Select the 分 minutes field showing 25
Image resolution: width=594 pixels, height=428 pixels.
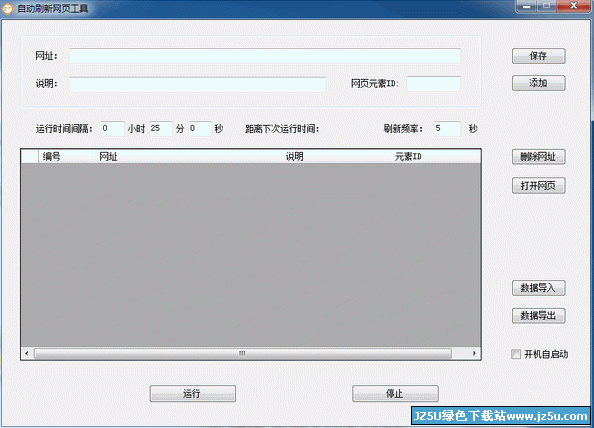point(161,129)
